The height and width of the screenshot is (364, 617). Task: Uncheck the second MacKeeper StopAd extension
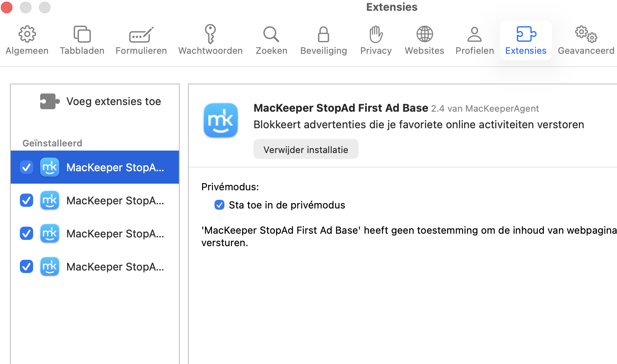(26, 200)
